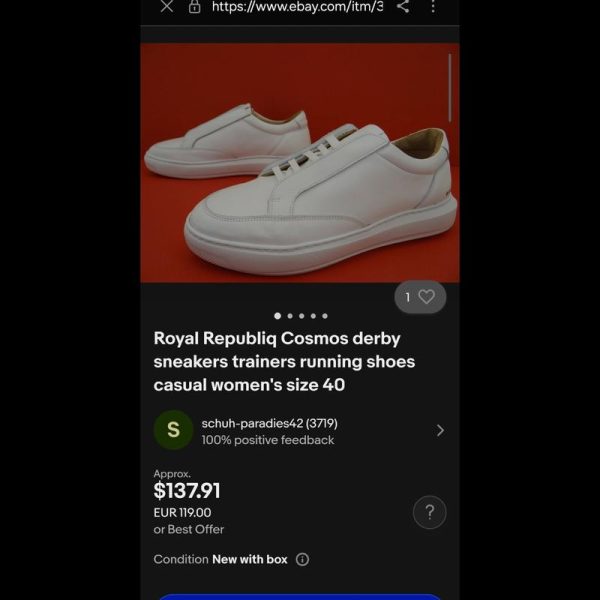Open the white sneakers product photo
The image size is (600, 600).
[x=300, y=163]
